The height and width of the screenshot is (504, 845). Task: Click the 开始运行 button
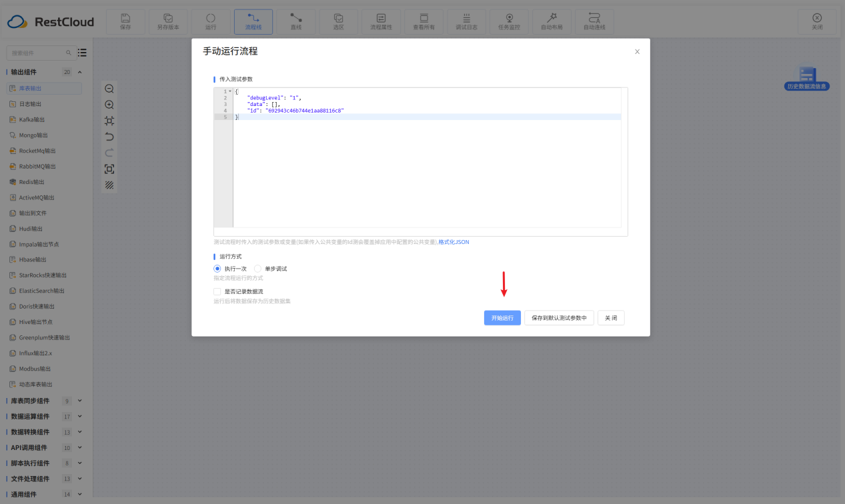[x=502, y=318]
